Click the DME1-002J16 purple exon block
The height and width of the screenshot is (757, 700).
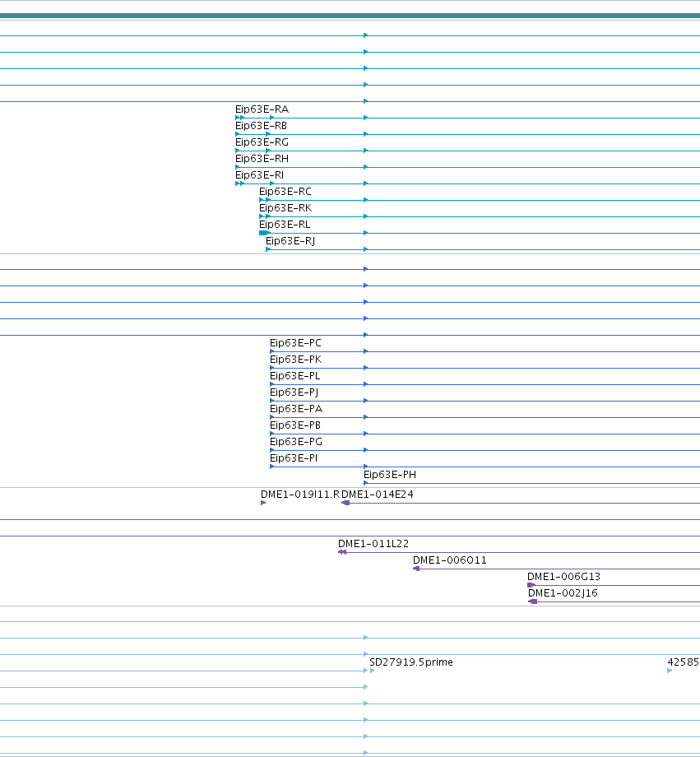coord(533,601)
